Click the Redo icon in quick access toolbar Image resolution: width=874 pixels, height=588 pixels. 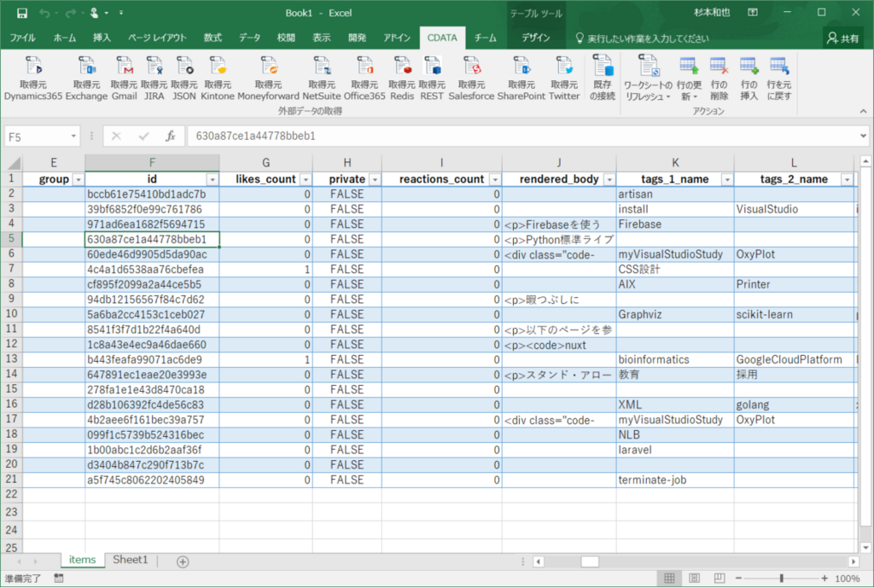[x=70, y=13]
